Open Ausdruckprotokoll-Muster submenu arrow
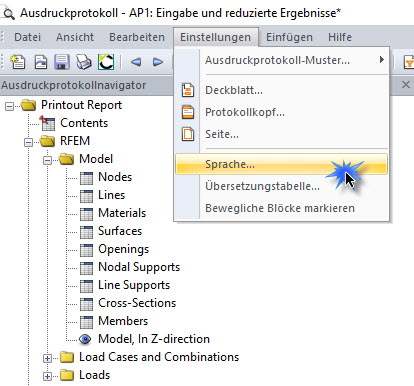The image size is (414, 386). pyautogui.click(x=382, y=60)
